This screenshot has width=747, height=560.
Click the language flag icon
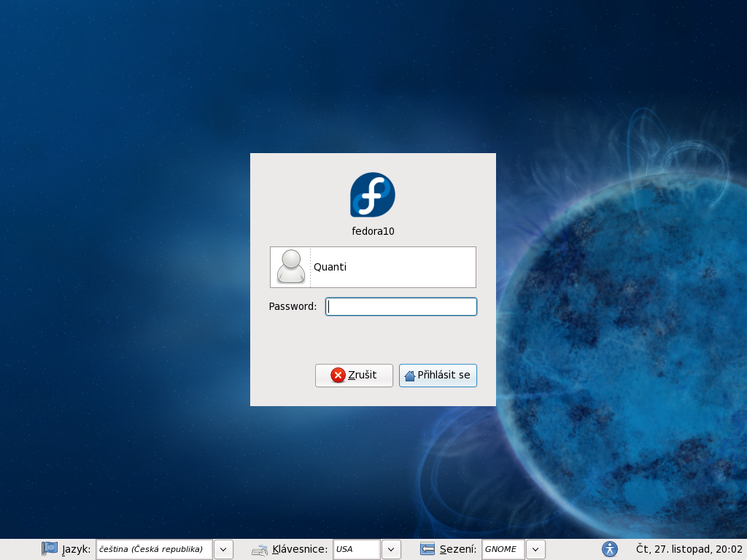click(x=49, y=549)
